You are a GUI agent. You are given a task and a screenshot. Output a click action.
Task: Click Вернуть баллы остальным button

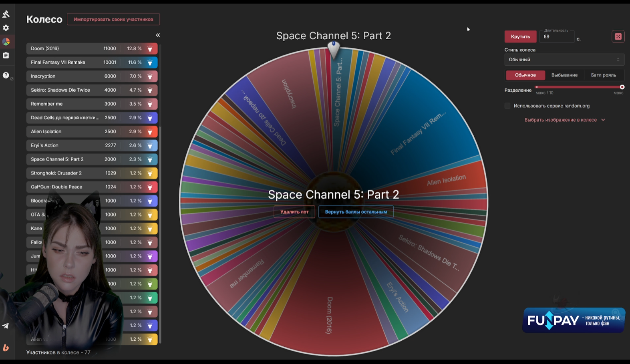point(356,212)
